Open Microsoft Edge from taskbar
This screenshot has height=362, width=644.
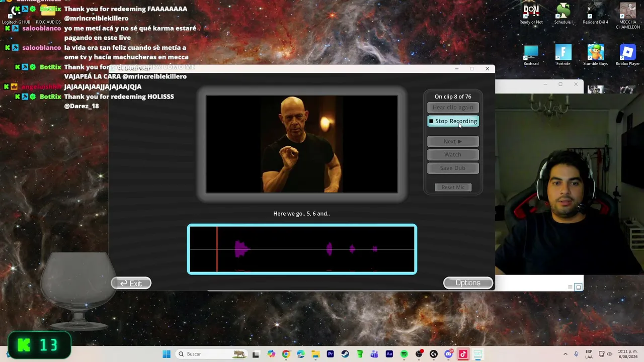point(301,354)
